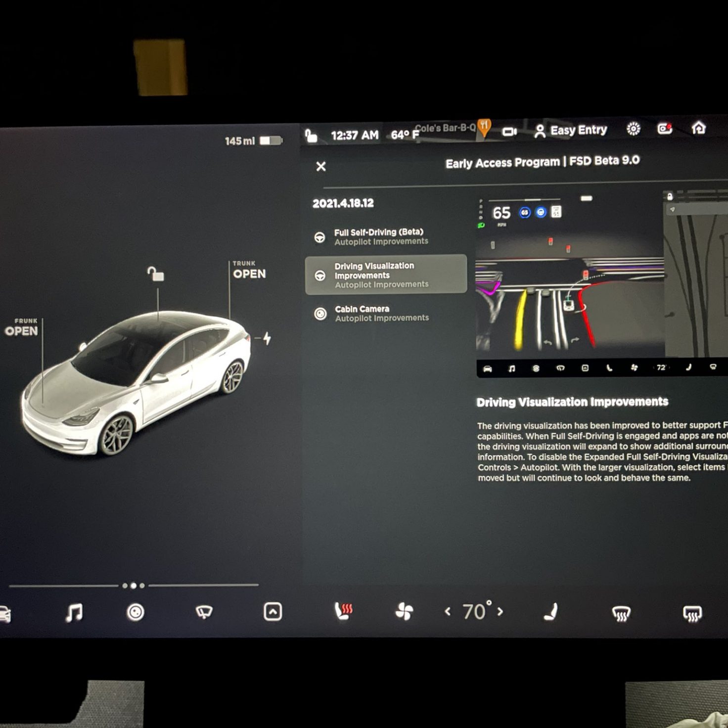Open the car controls icon in bottom bar

click(x=4, y=613)
